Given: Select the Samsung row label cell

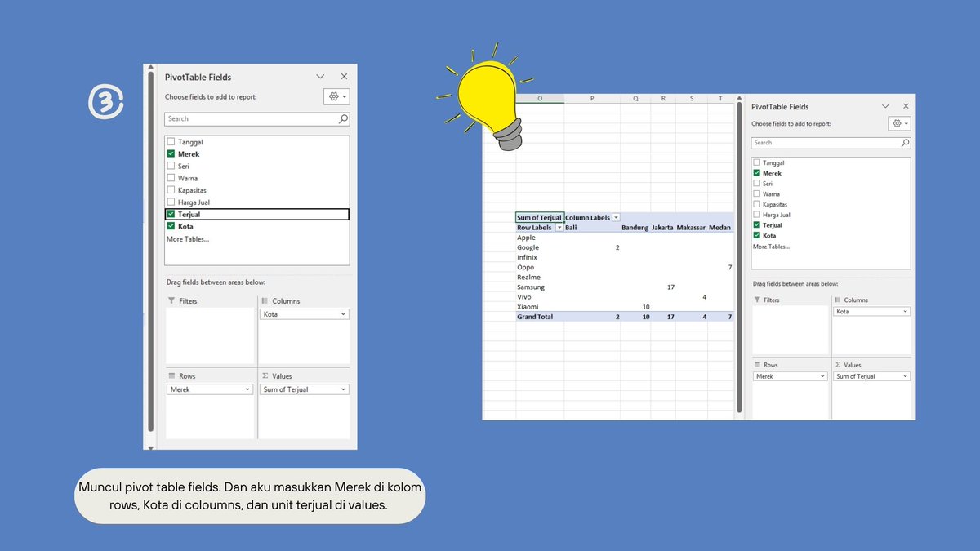Looking at the screenshot, I should click(x=540, y=287).
